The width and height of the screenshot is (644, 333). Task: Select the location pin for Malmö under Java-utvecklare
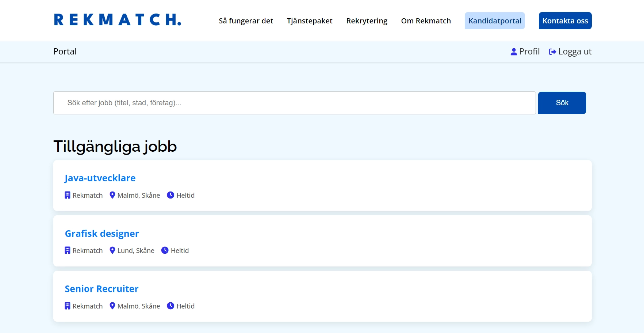coord(112,195)
